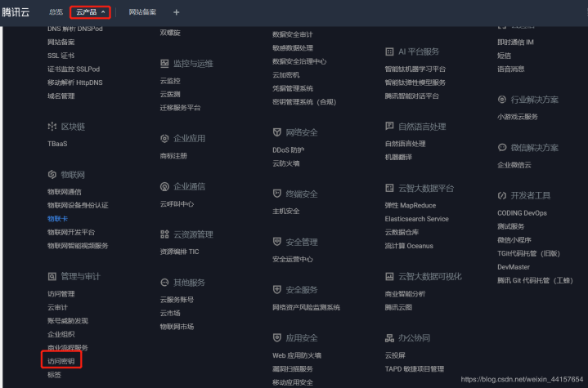Click the 其他服务 category icon
Viewport: 588px width, 388px height.
pyautogui.click(x=164, y=283)
